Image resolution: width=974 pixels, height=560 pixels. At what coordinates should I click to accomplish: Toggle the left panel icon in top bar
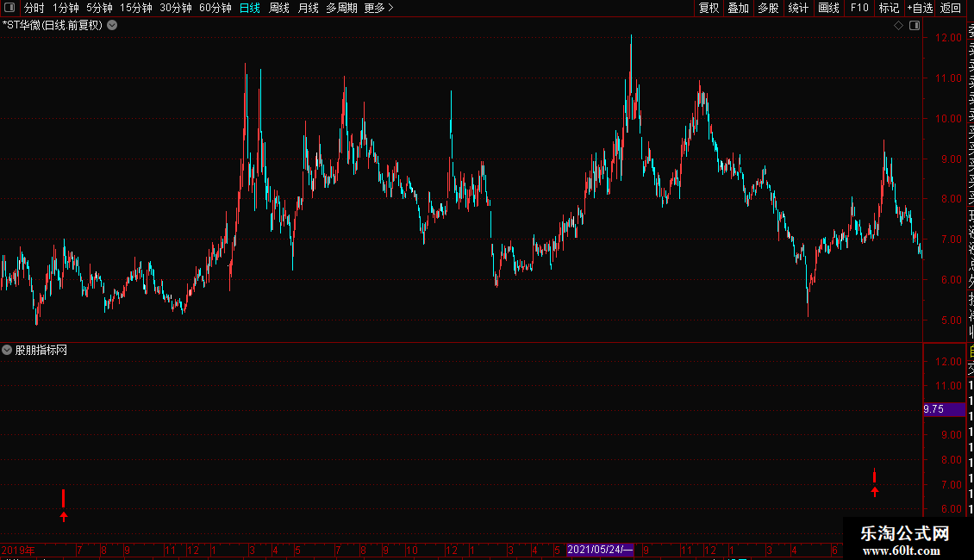click(9, 8)
